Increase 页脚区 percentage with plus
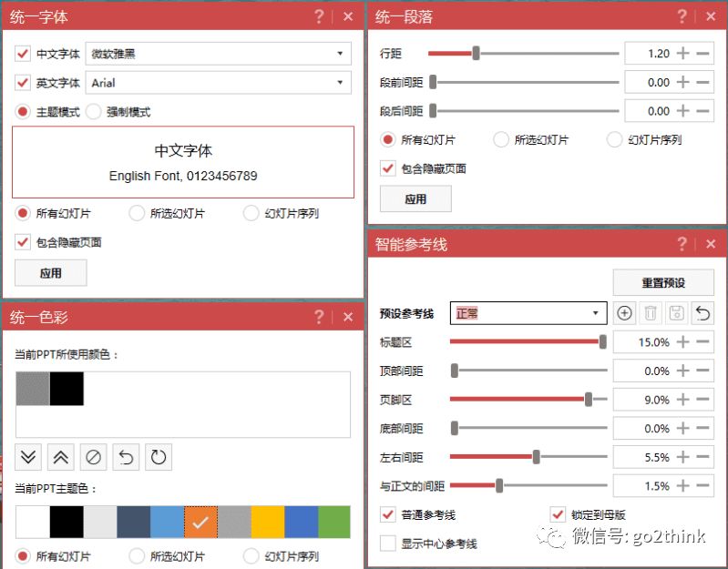Screen dimensions: 728x569 (x=682, y=400)
